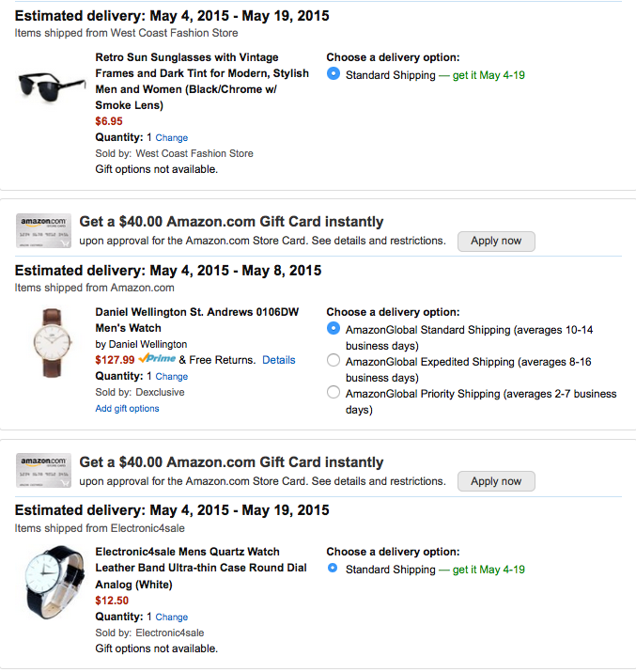Change quantity of the Daniel Wellington watch

pos(172,377)
